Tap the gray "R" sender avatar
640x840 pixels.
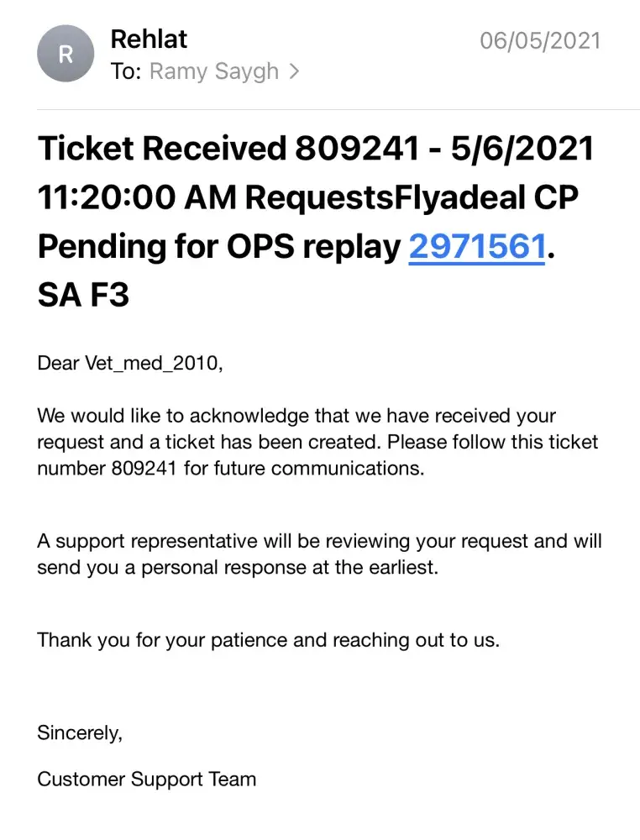65,55
